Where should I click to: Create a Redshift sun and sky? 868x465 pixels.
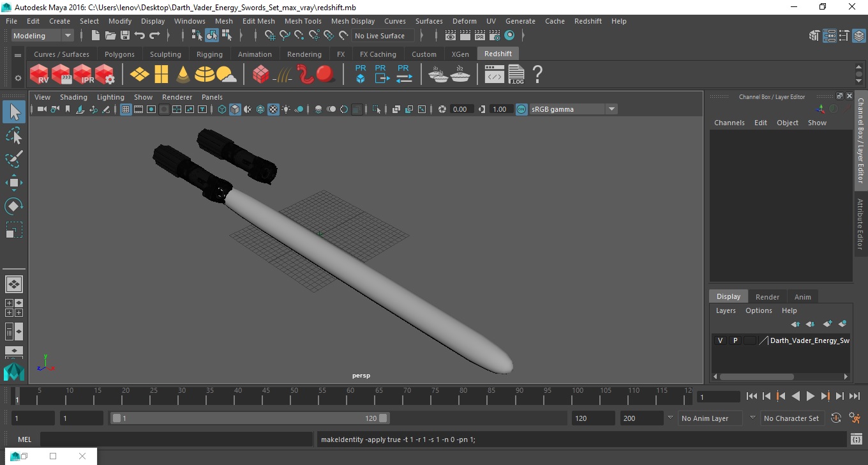pos(226,75)
